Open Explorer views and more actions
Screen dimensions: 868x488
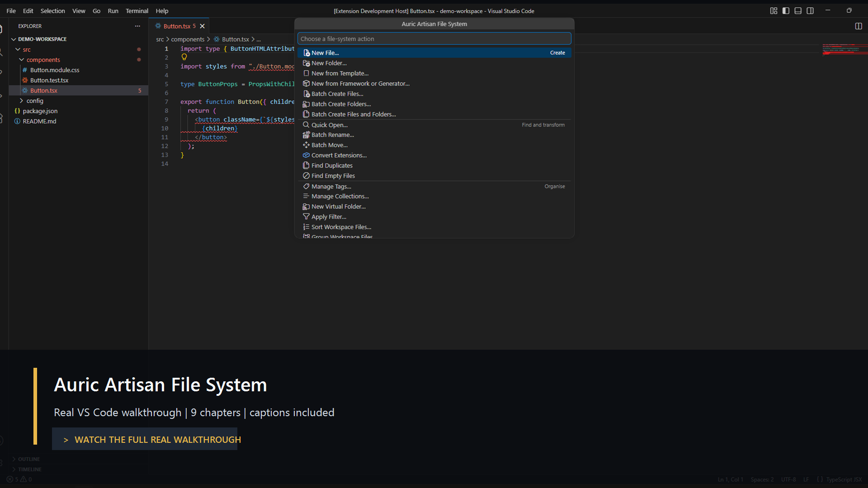click(x=137, y=26)
